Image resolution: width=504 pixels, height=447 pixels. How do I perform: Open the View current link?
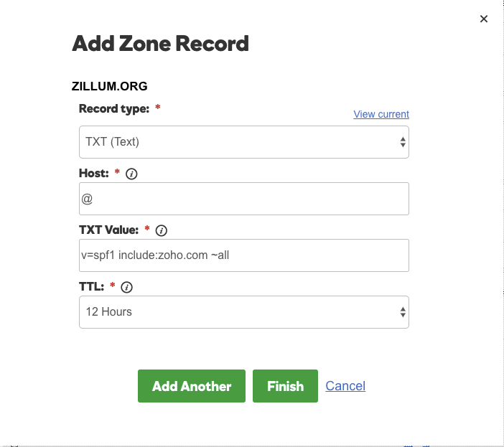tap(381, 114)
